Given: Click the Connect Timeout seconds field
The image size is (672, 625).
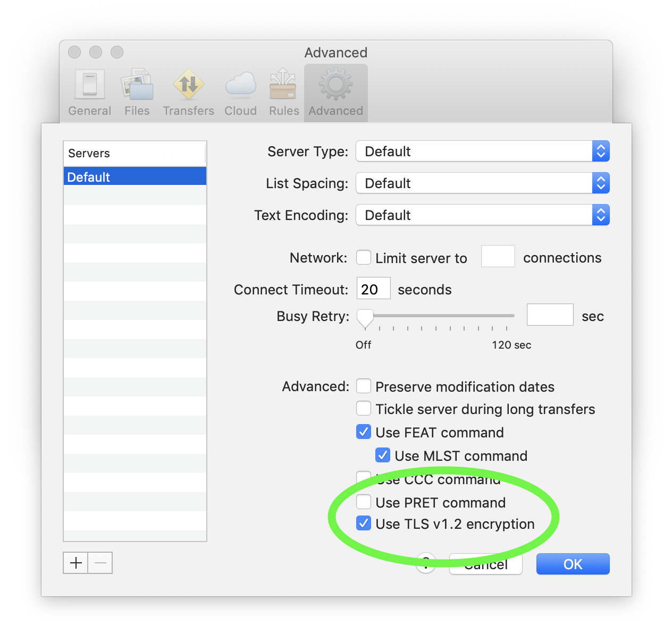Looking at the screenshot, I should 373,289.
